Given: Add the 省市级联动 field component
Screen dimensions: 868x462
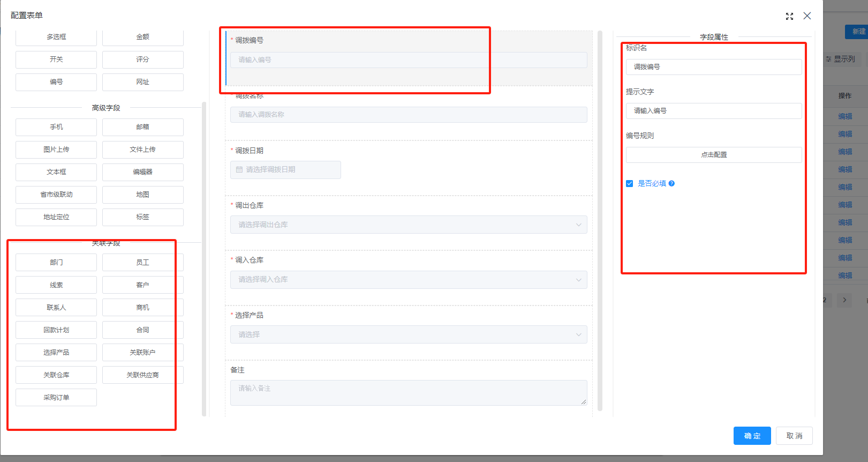Looking at the screenshot, I should [x=56, y=195].
